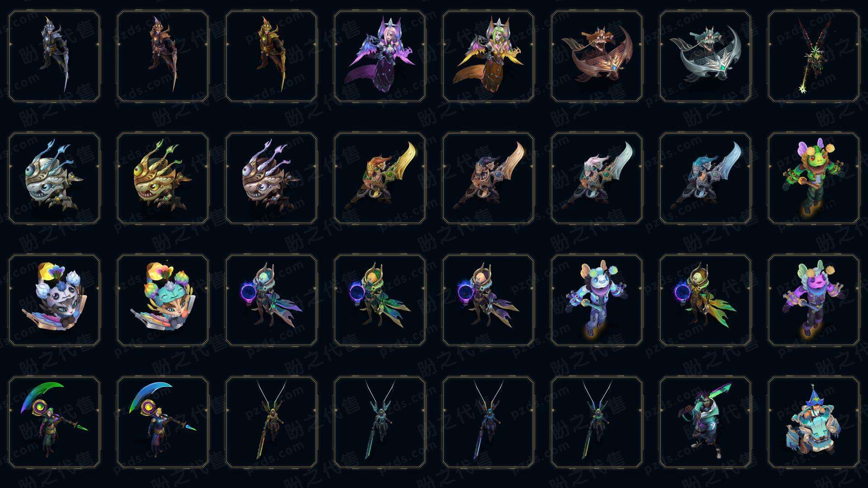Click the golden armored fish creature tile
This screenshot has height=488, width=868.
tap(163, 178)
